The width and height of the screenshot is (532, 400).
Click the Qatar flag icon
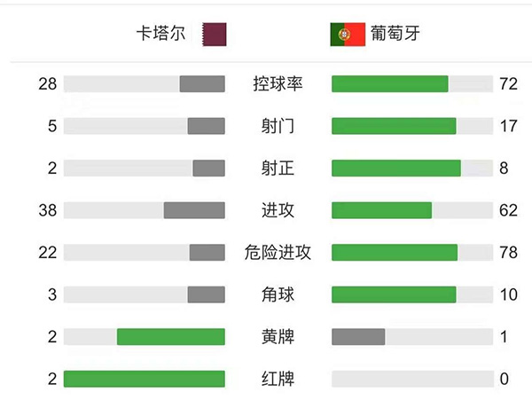214,35
